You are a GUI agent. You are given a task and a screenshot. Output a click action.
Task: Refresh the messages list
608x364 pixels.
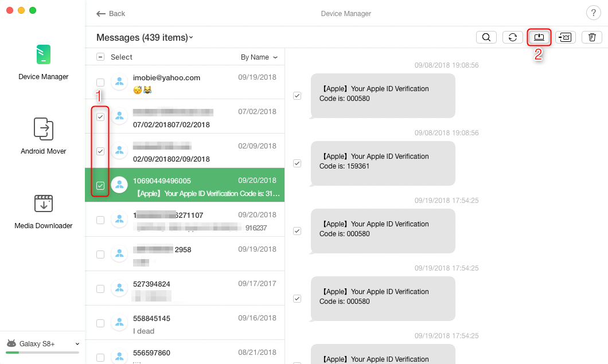pyautogui.click(x=512, y=37)
